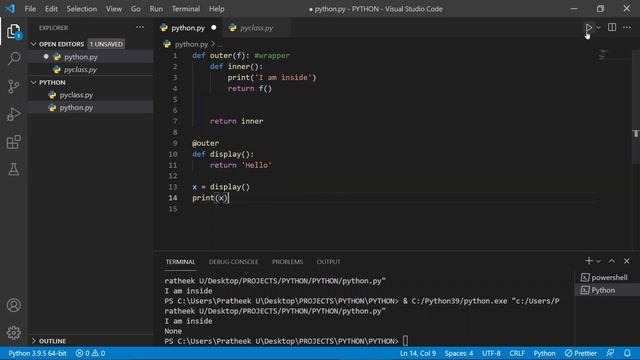The height and width of the screenshot is (360, 640).
Task: Run Python file with play button
Action: pyautogui.click(x=588, y=27)
